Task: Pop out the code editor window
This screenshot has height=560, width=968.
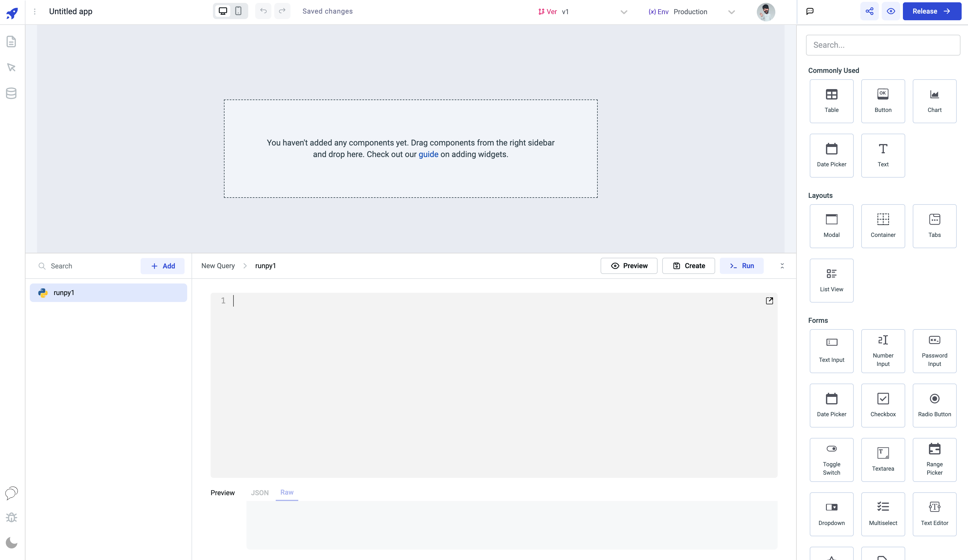Action: coord(769,301)
